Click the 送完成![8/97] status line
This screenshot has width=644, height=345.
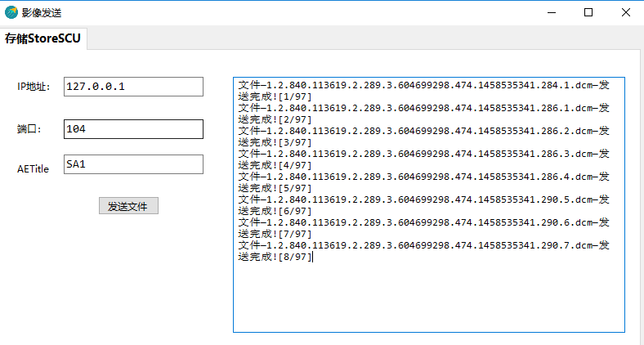tap(275, 257)
